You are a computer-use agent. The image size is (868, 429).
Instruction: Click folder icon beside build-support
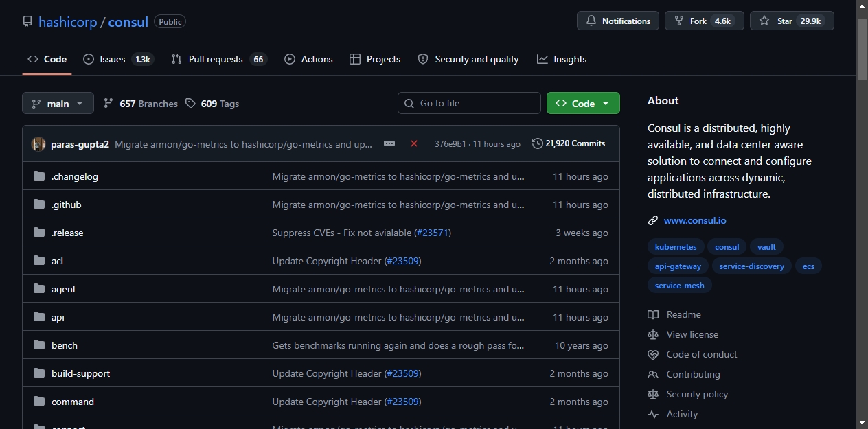tap(39, 373)
